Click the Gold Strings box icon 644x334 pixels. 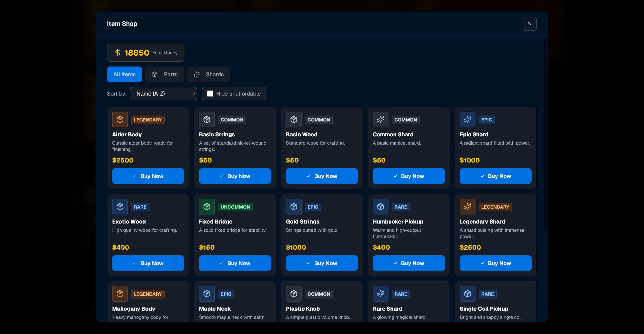(294, 207)
